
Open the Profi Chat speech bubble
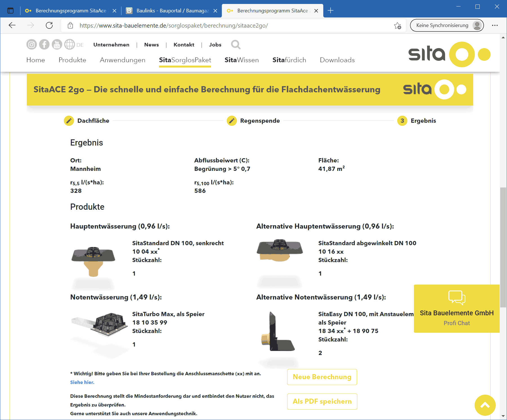click(457, 298)
